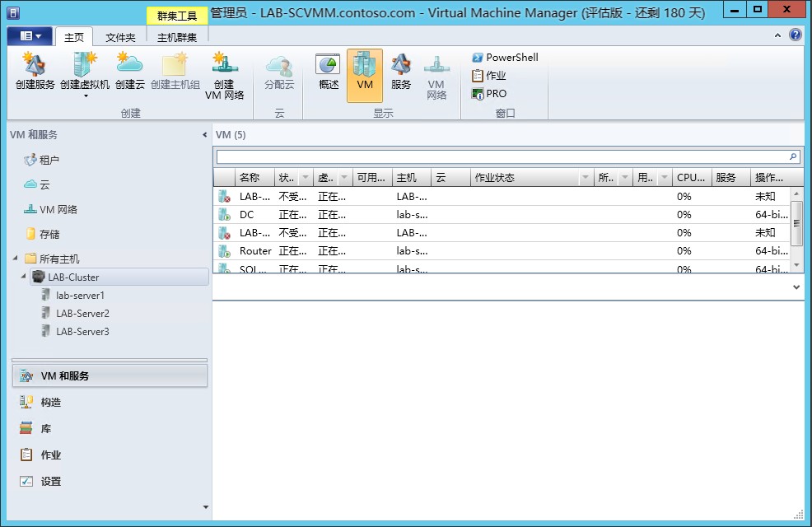Select the VM display view button
This screenshot has width=812, height=527.
click(x=365, y=76)
